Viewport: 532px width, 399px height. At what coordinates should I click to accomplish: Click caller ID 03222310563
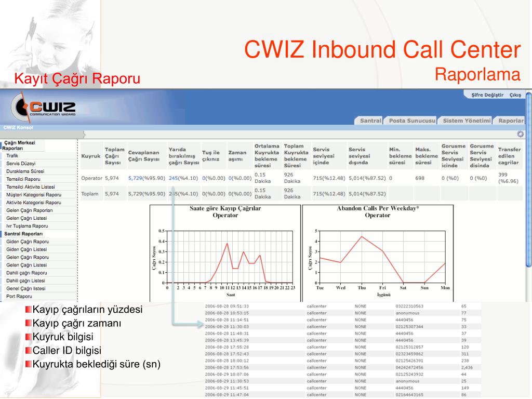coord(409,307)
